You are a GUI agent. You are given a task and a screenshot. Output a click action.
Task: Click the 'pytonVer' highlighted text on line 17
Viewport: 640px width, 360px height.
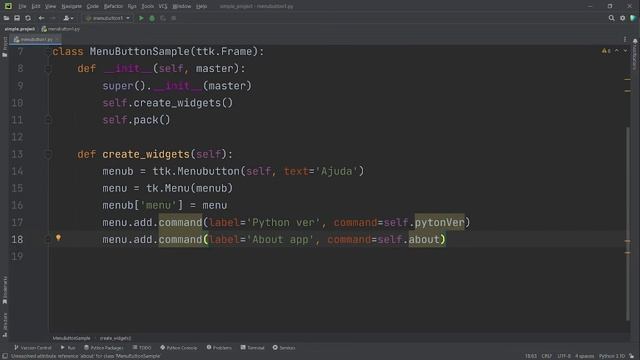point(440,222)
